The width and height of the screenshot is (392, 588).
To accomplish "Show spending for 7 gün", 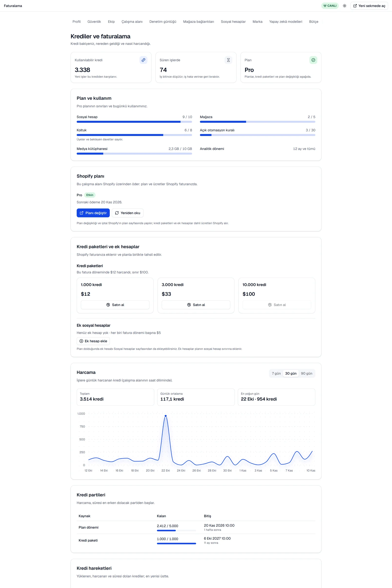I will (x=276, y=373).
